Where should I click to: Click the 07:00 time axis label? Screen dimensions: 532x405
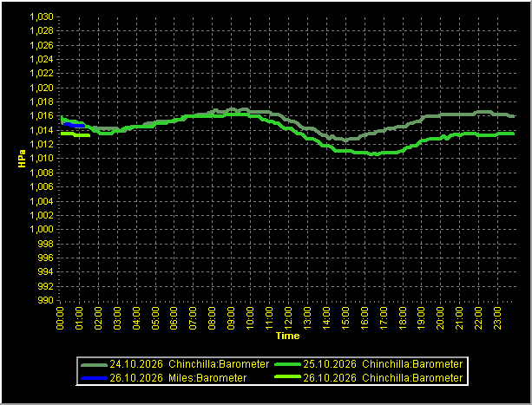tap(193, 318)
